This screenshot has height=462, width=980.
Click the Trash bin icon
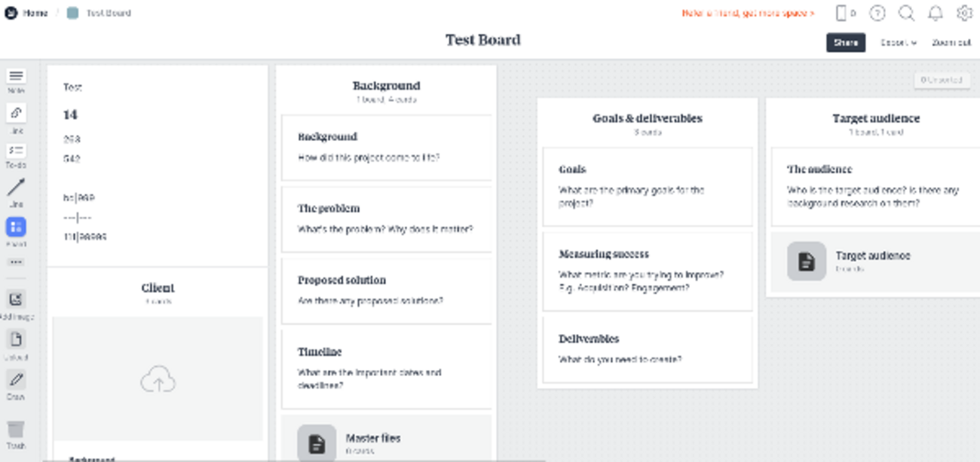point(16,430)
